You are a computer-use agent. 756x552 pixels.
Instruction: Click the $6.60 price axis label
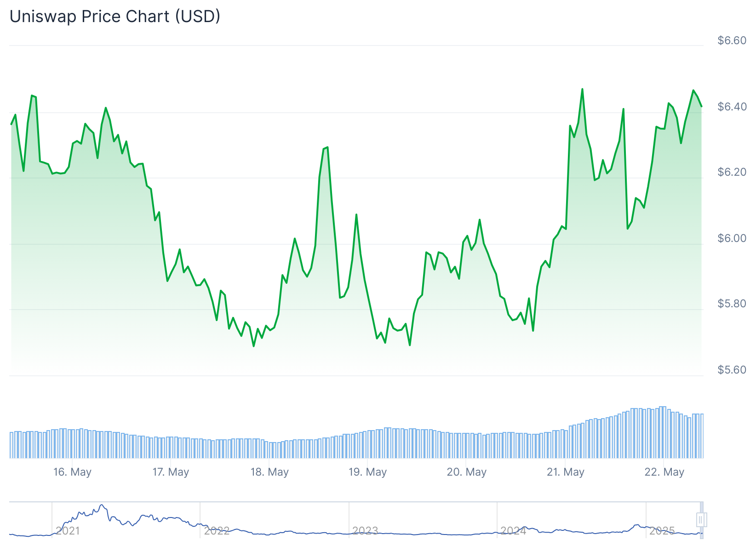732,40
